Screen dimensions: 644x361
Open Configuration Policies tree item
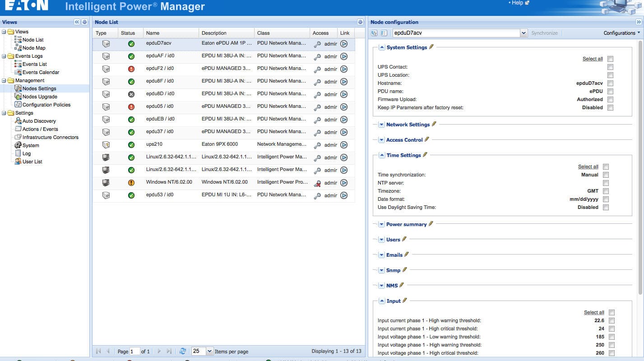tap(46, 105)
